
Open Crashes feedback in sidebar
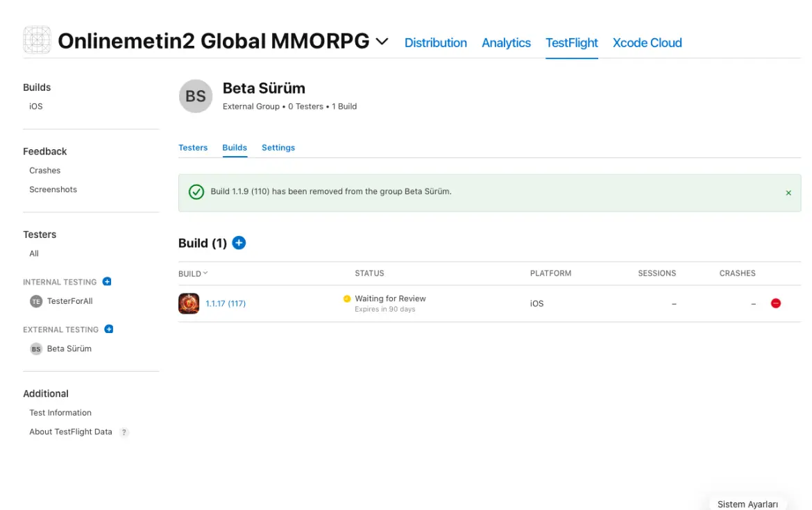(44, 170)
